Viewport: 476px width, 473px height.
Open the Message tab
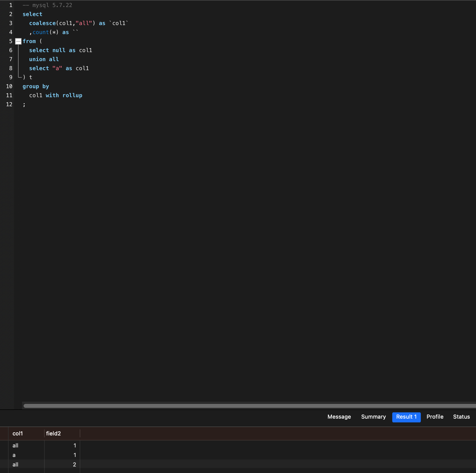pyautogui.click(x=339, y=417)
